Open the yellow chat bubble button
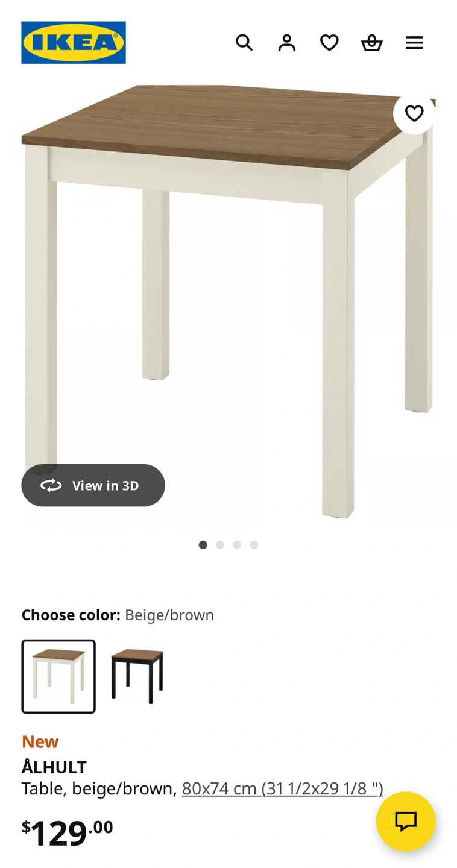This screenshot has height=868, width=457. click(406, 821)
